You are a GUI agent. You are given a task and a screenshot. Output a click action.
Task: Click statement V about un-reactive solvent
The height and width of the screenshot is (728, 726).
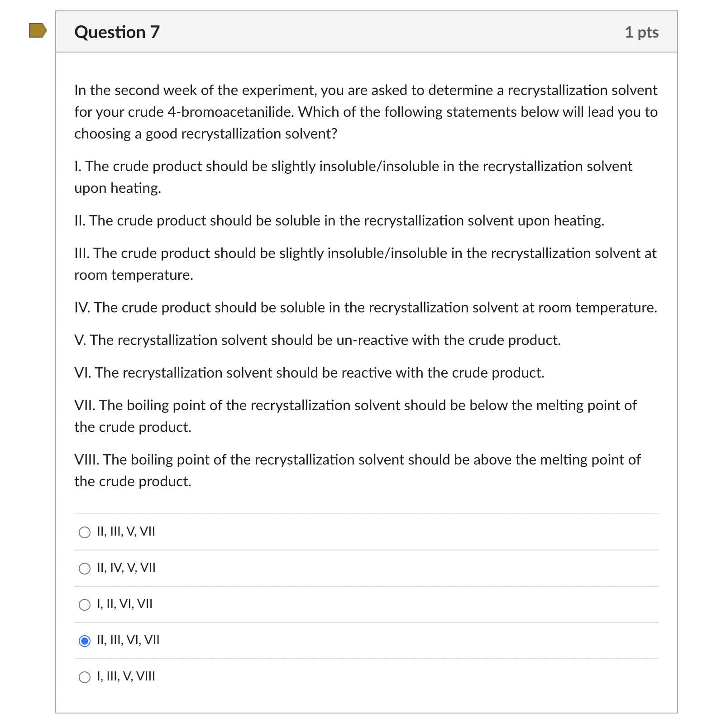pyautogui.click(x=317, y=340)
